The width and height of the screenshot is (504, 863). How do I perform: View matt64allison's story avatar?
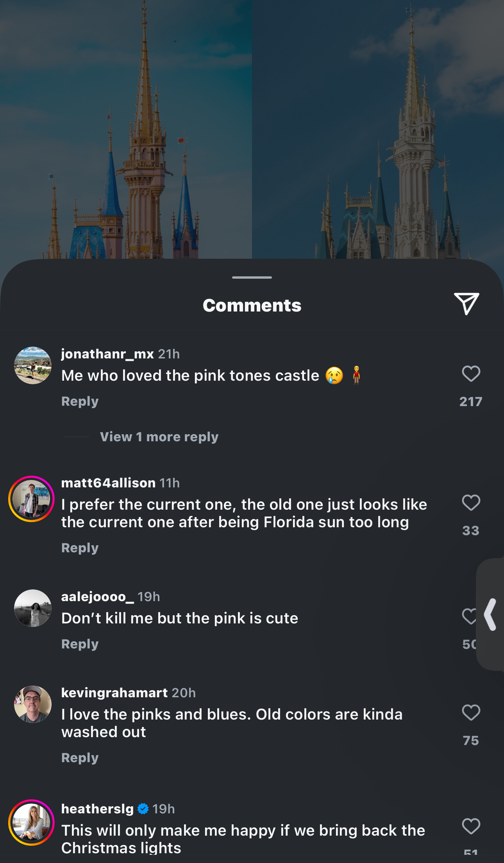pos(31,499)
